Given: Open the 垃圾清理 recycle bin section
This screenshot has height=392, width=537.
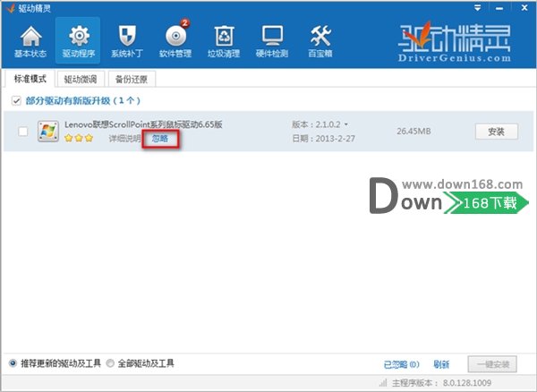Looking at the screenshot, I should tap(224, 41).
